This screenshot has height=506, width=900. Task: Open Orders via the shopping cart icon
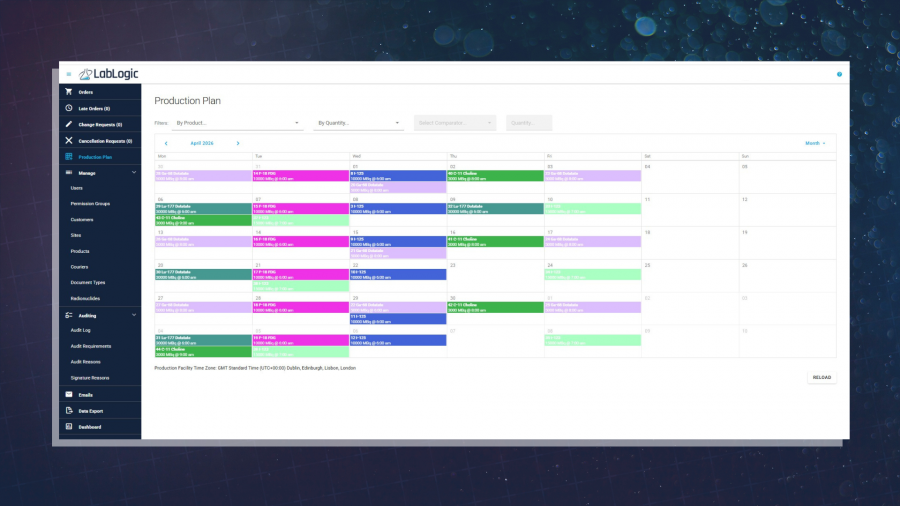(68, 92)
